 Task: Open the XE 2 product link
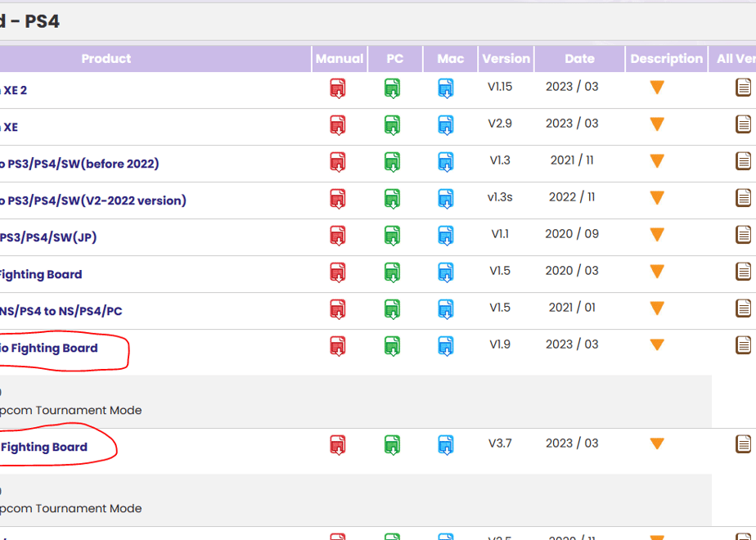point(13,90)
